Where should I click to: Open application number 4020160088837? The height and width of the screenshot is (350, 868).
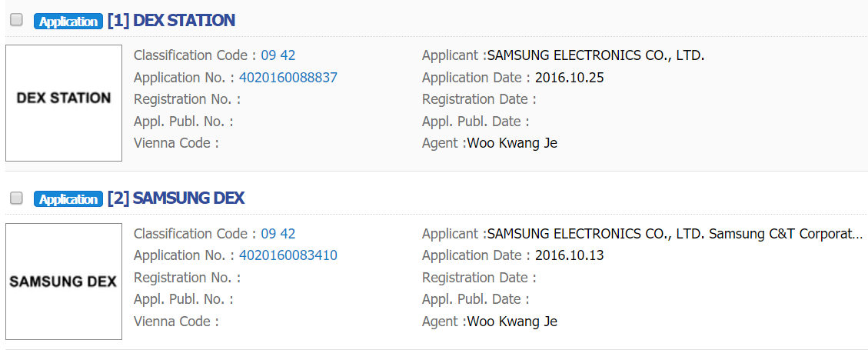[288, 78]
